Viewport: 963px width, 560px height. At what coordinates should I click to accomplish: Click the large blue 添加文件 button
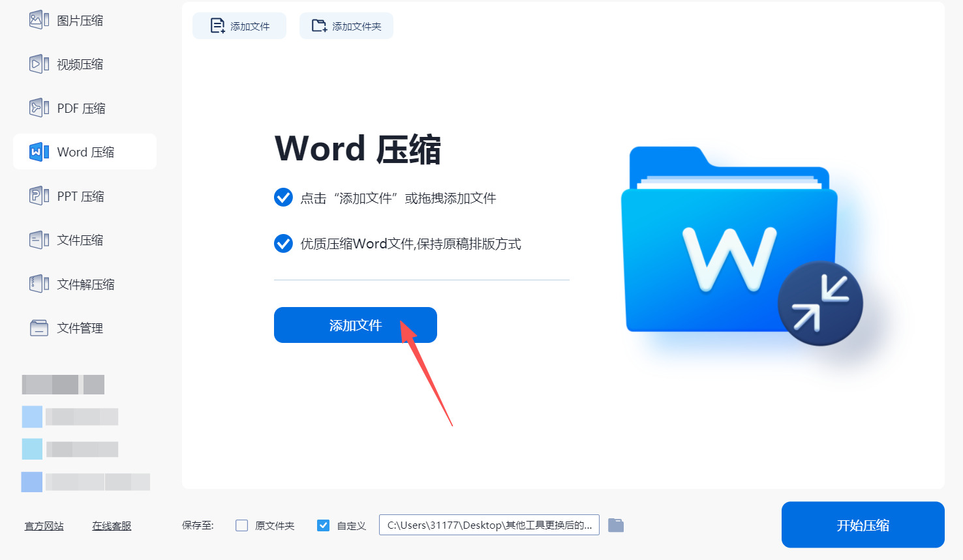pos(356,325)
